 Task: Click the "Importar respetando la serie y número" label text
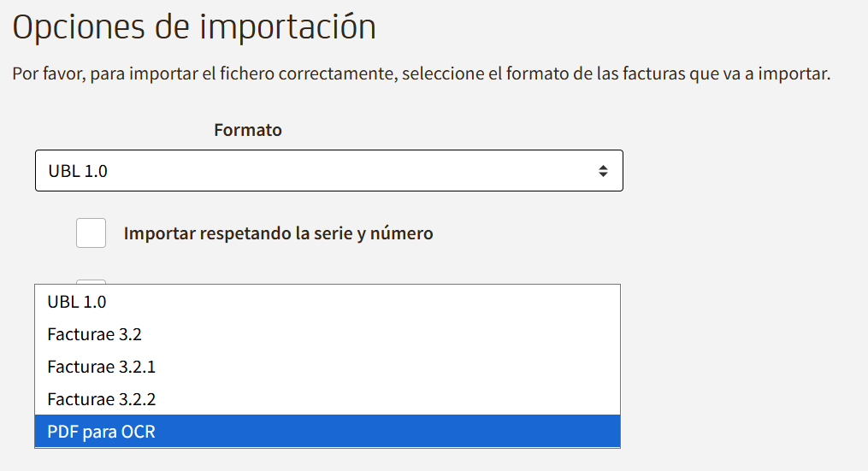coord(278,233)
